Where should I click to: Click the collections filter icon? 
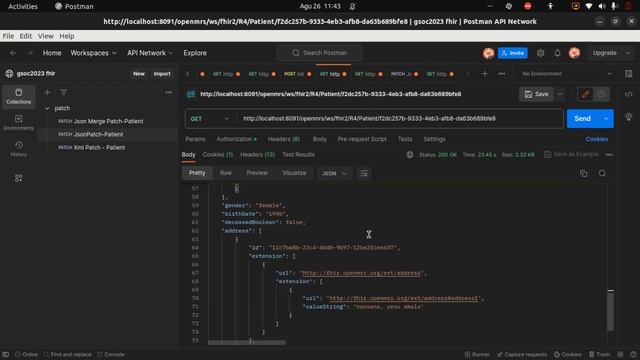[x=64, y=93]
